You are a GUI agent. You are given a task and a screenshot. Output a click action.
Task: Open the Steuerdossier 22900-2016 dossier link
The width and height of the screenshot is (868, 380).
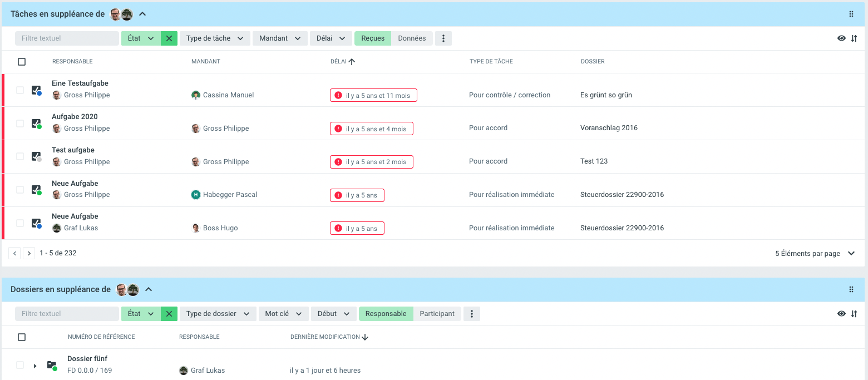click(x=622, y=195)
